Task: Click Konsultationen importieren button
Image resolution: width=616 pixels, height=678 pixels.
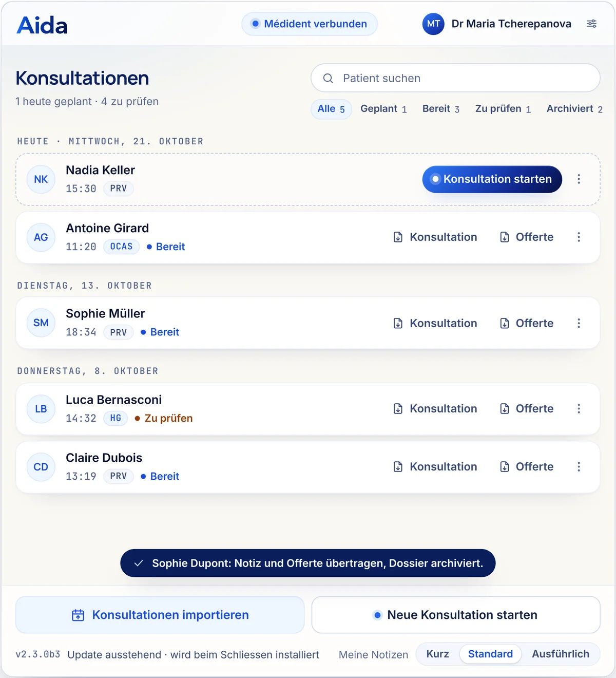Action: (160, 615)
